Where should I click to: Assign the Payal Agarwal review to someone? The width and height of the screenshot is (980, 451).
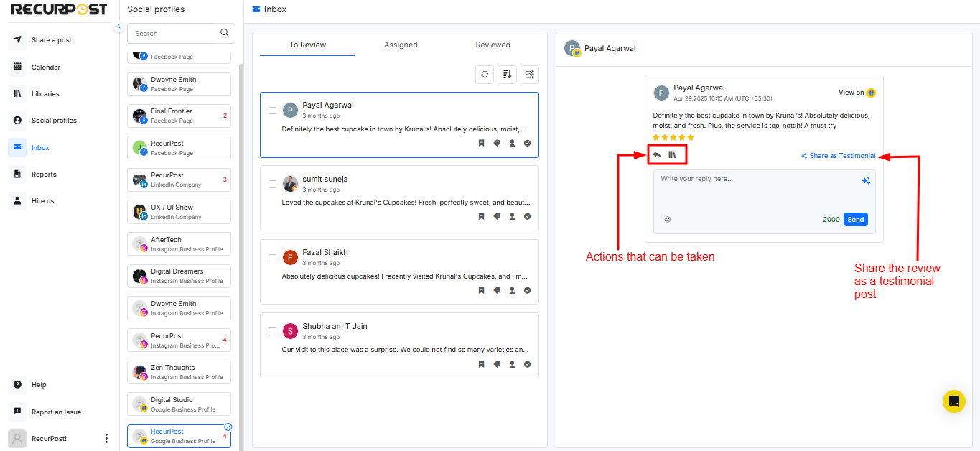click(512, 143)
